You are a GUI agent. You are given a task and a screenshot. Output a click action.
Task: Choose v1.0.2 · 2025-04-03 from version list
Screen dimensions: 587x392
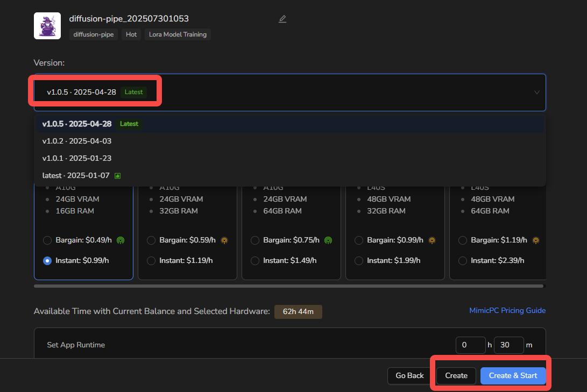click(x=290, y=141)
